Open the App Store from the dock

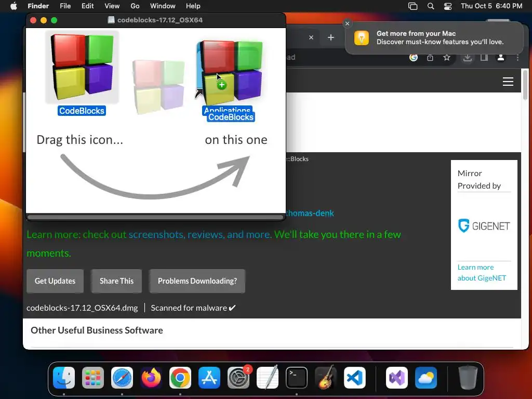click(x=209, y=378)
